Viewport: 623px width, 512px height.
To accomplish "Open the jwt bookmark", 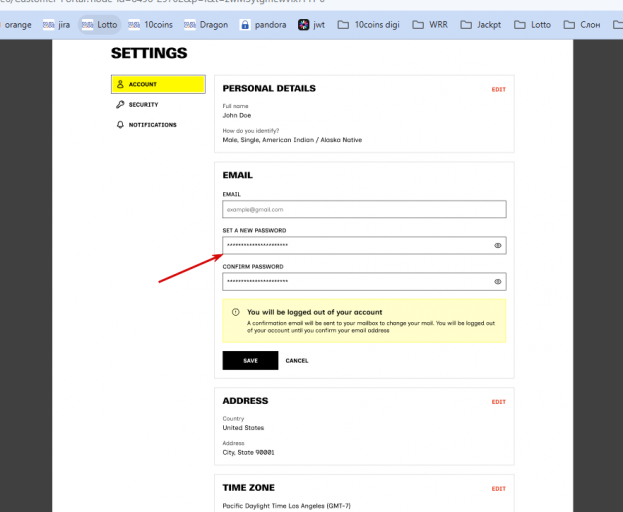I will (312, 25).
